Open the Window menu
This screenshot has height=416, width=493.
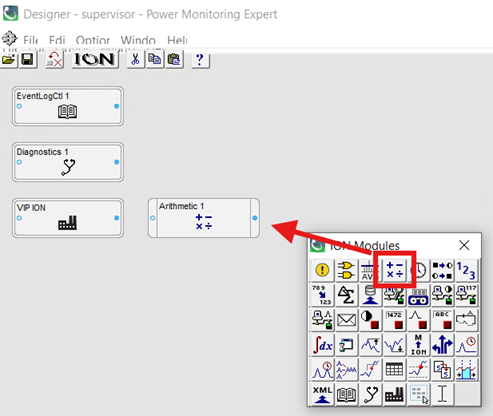[138, 40]
